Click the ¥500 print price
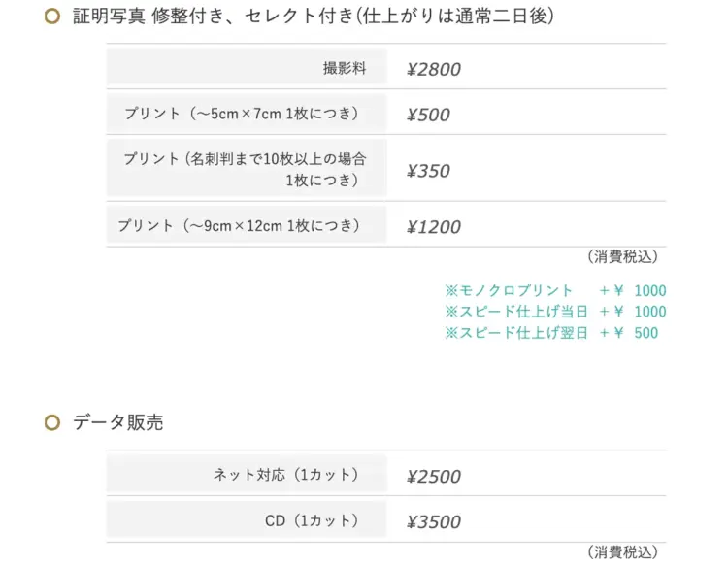Image resolution: width=728 pixels, height=567 pixels. [428, 116]
